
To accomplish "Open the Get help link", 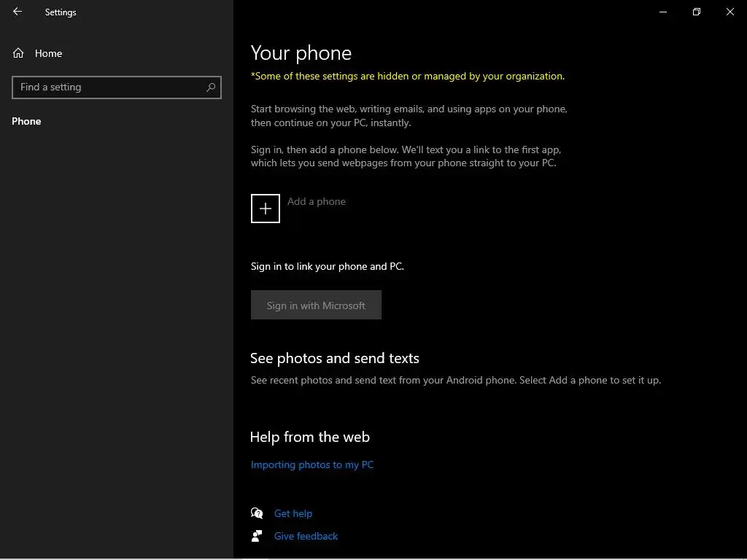I will [293, 513].
